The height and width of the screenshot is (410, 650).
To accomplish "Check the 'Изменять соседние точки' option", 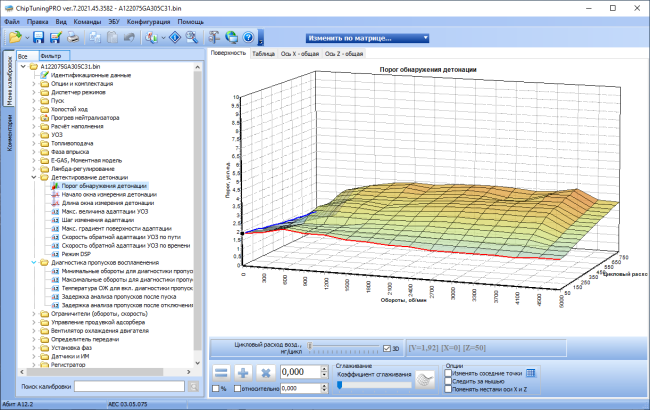I will click(x=448, y=373).
